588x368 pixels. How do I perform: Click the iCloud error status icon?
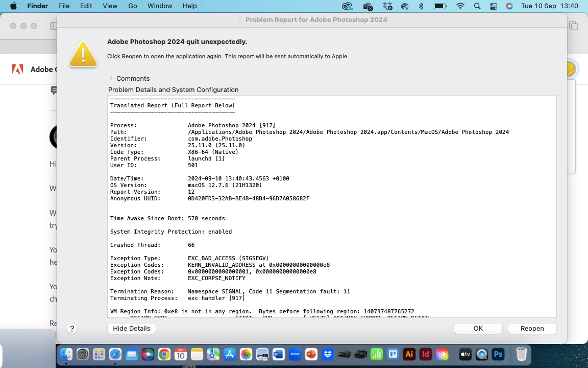(367, 6)
